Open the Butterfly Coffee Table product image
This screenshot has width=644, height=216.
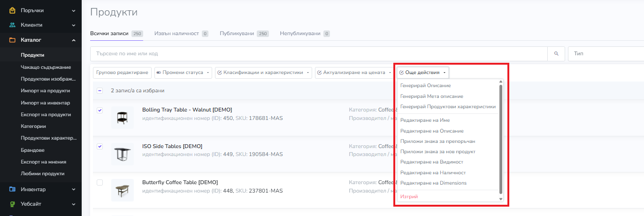pyautogui.click(x=122, y=190)
